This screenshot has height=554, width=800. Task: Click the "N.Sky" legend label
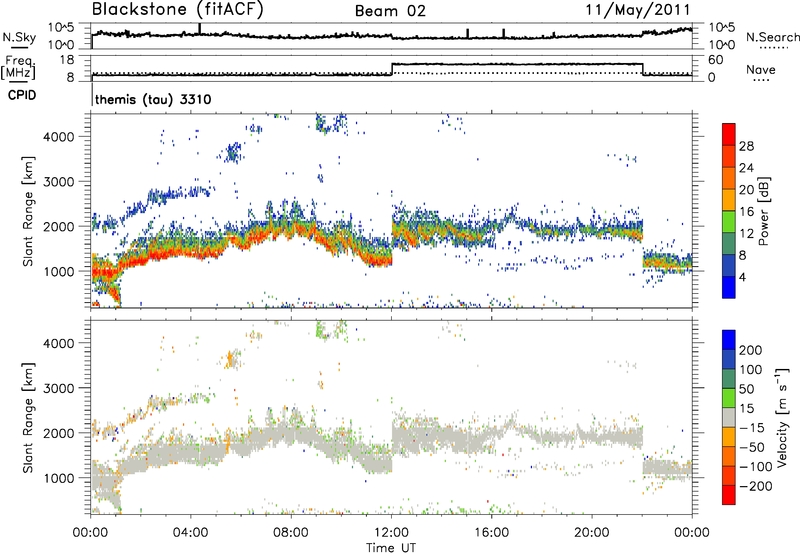(x=19, y=37)
